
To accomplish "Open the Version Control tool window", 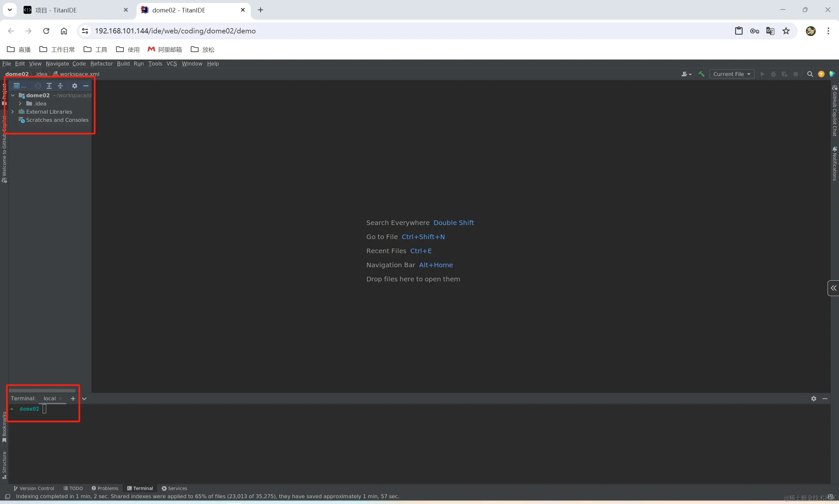I will (34, 488).
